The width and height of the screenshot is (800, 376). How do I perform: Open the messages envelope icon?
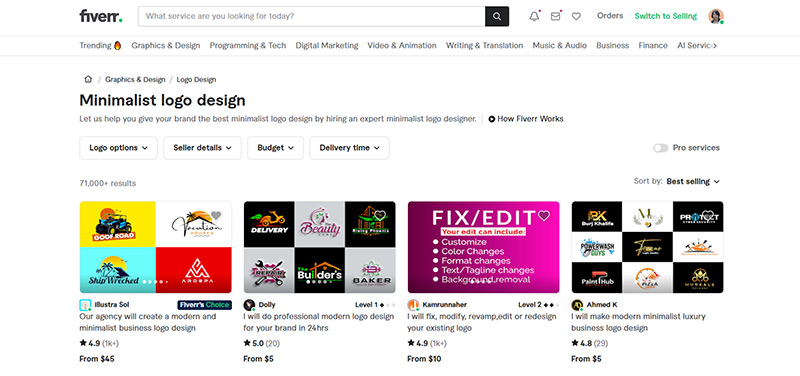click(555, 16)
